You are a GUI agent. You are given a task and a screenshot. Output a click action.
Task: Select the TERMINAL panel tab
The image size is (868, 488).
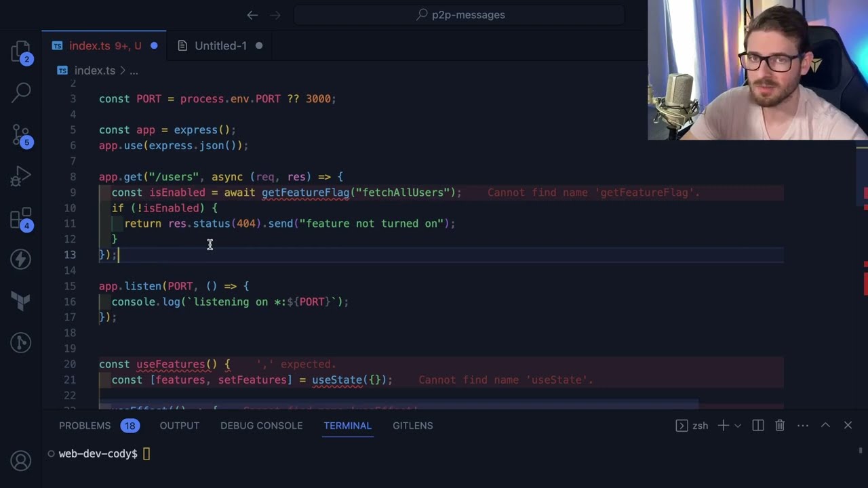(347, 426)
